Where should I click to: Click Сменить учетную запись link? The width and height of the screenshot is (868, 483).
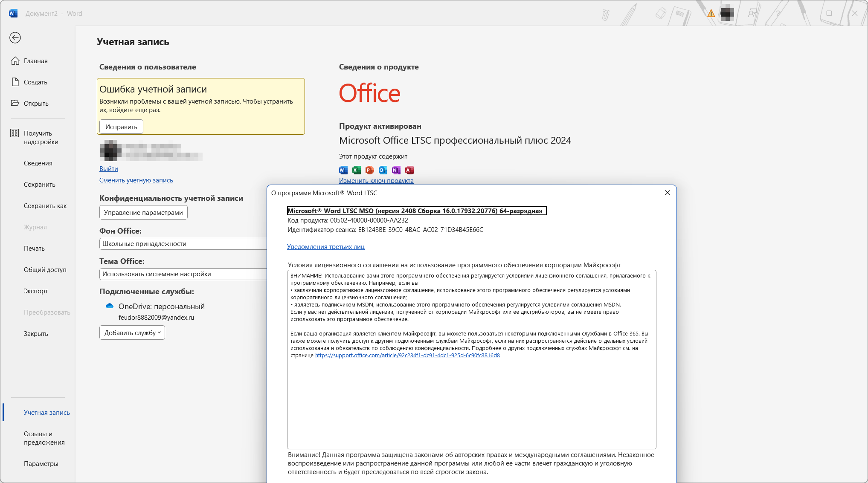pos(136,180)
